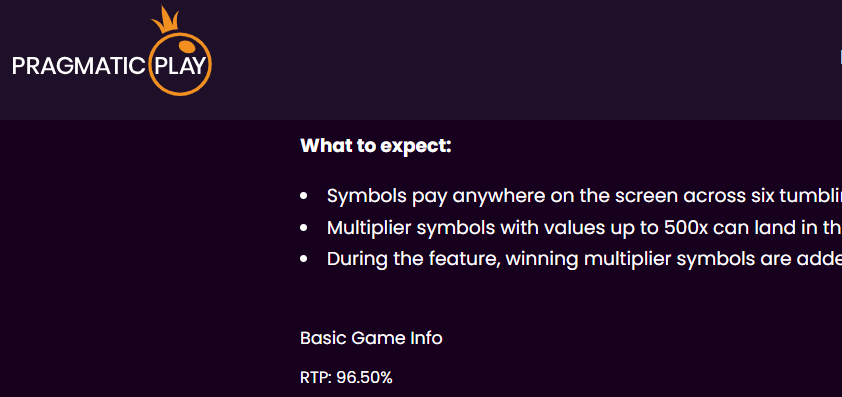Click the small orange oval inside logo ring
The width and height of the screenshot is (842, 397).
click(186, 47)
